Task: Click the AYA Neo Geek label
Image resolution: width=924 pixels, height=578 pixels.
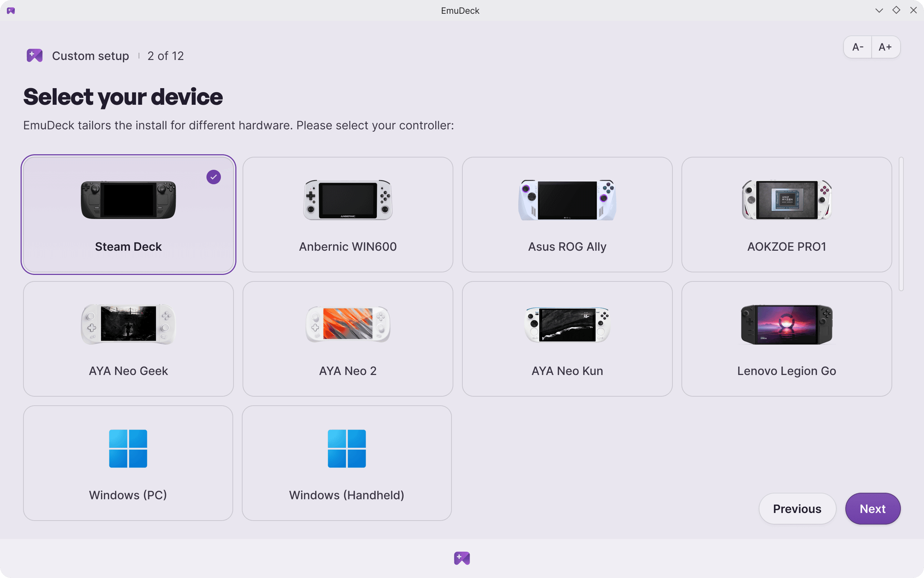Action: (128, 371)
